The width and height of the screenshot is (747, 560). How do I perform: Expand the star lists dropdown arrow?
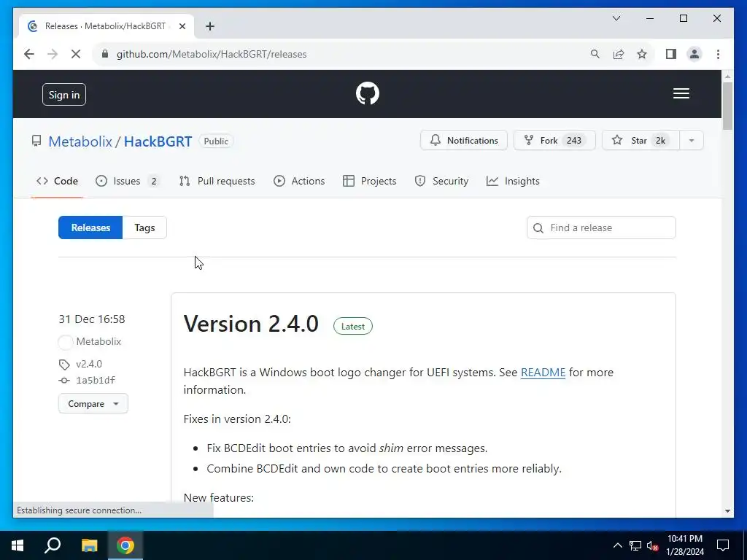click(x=692, y=140)
